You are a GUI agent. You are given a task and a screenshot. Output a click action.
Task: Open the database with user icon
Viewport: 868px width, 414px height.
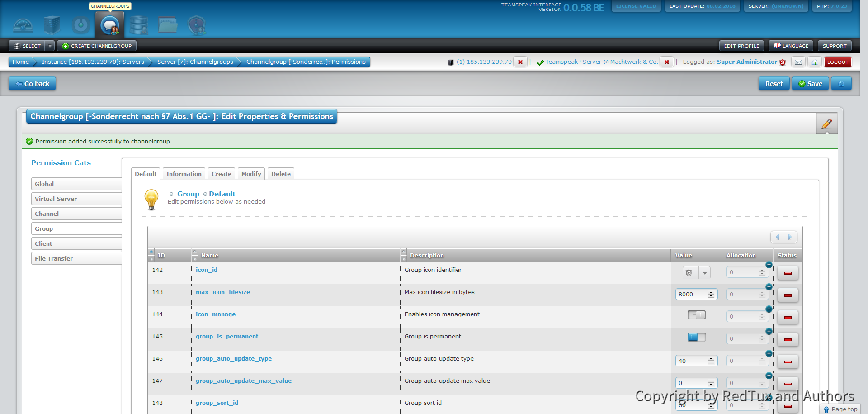(x=139, y=25)
